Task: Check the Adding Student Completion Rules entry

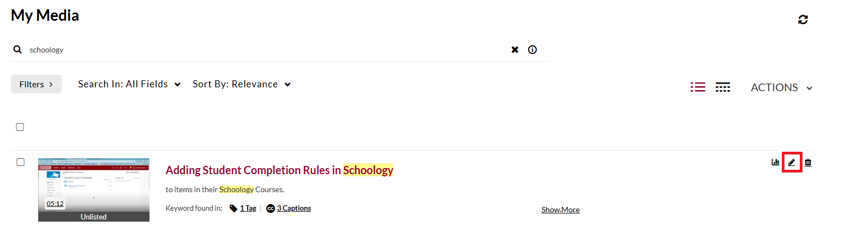Action: 21,162
